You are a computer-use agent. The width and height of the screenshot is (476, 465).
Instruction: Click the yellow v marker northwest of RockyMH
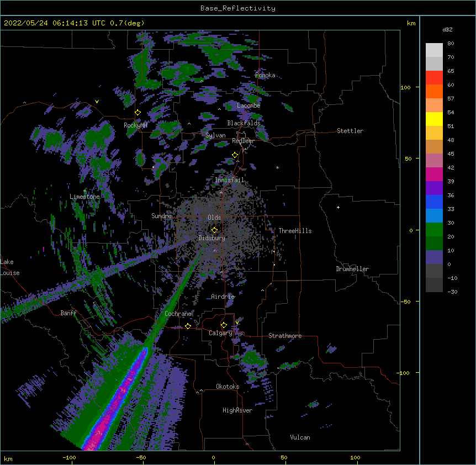(97, 102)
